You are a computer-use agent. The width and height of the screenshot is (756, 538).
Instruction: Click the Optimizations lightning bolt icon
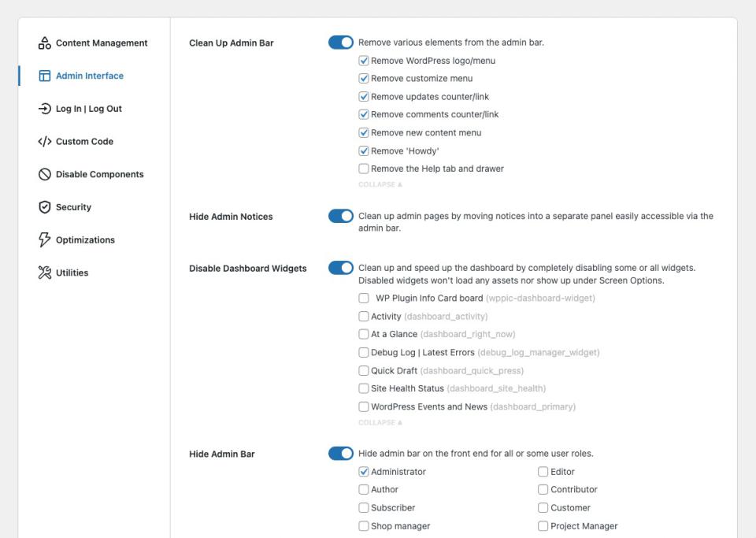45,240
